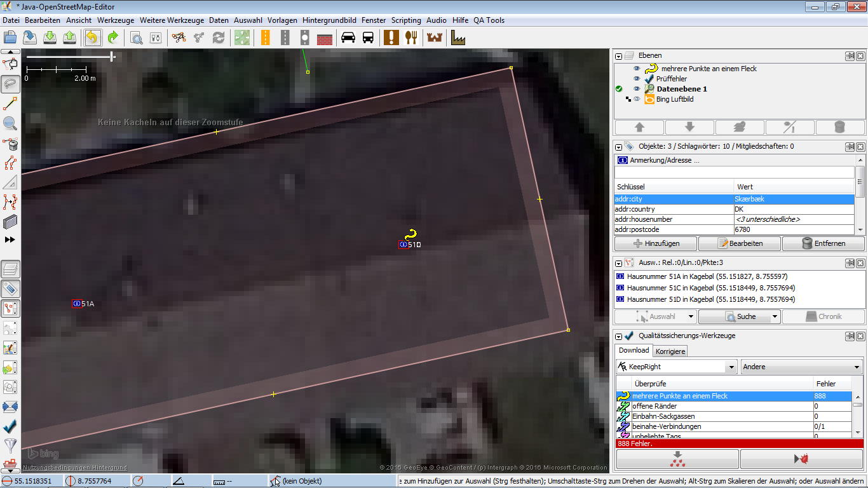Click the castle preset icon
Screen dimensions: 868x488
435,37
